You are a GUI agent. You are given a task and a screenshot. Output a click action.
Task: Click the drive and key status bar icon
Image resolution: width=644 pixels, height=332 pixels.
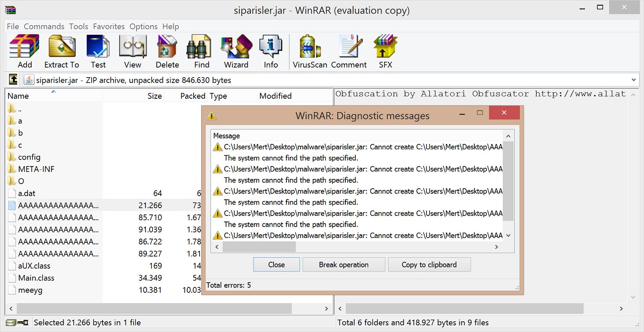click(x=17, y=322)
